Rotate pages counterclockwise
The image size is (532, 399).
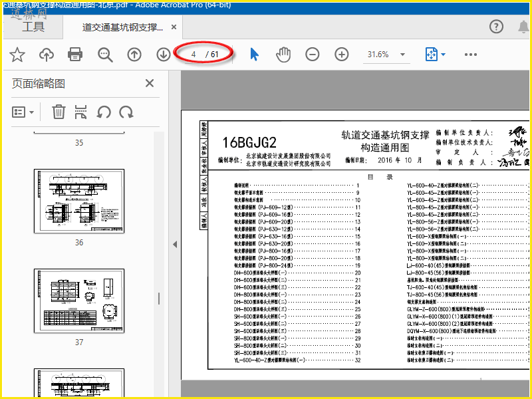[x=104, y=112]
